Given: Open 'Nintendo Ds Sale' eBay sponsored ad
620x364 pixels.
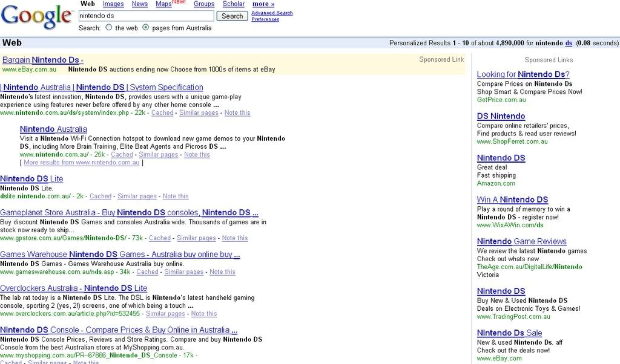Looking at the screenshot, I should (509, 333).
